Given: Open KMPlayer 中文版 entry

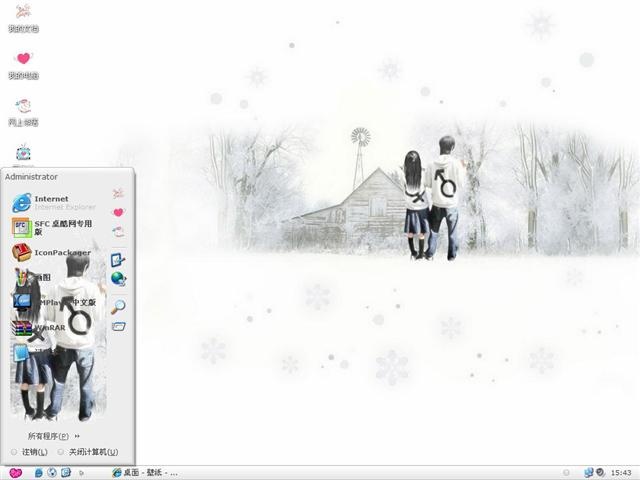Looking at the screenshot, I should (54, 302).
